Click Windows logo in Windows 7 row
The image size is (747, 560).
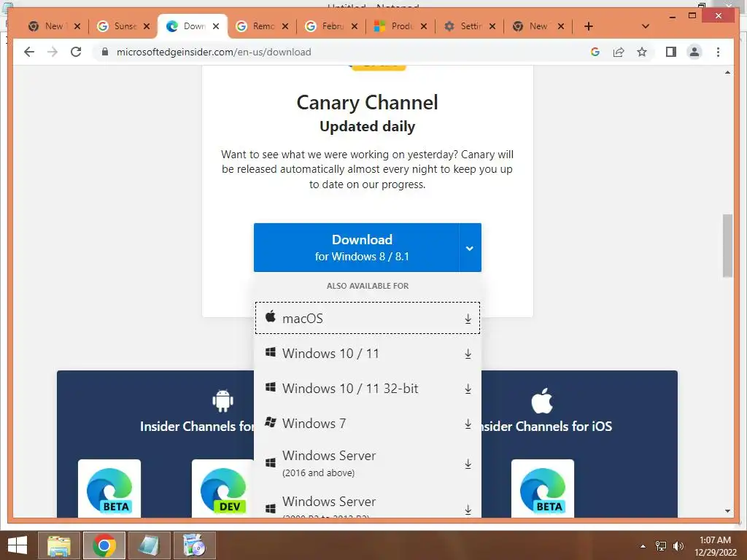click(271, 422)
